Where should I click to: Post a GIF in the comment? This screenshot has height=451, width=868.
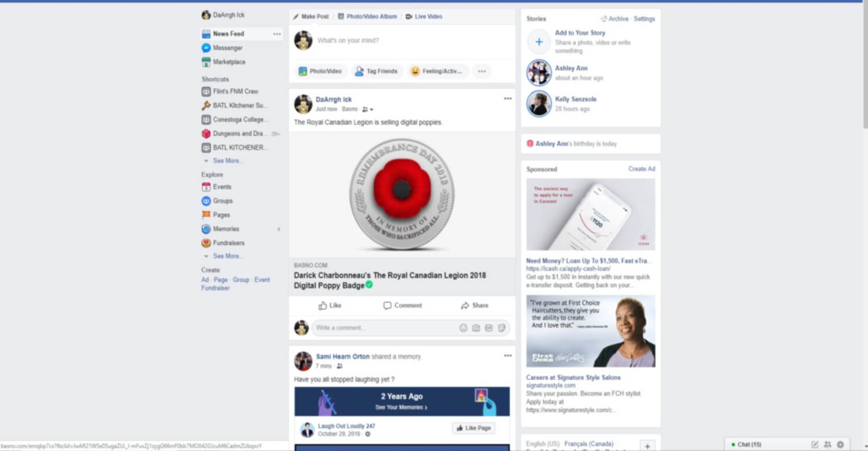click(488, 328)
